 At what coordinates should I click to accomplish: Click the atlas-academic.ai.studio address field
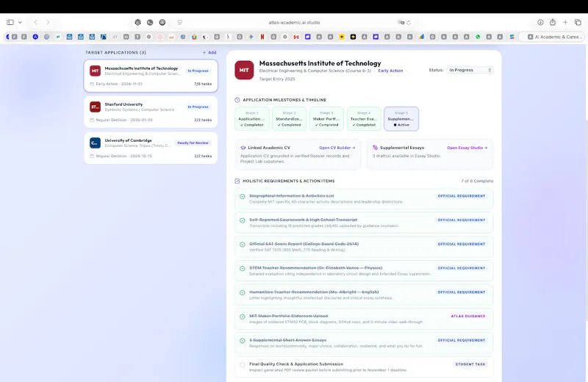(x=294, y=23)
